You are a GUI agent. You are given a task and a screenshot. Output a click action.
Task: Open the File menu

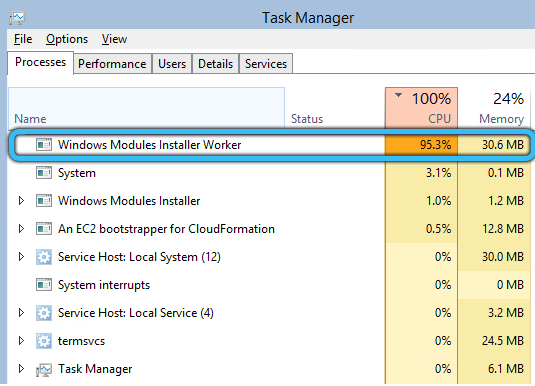(x=23, y=39)
